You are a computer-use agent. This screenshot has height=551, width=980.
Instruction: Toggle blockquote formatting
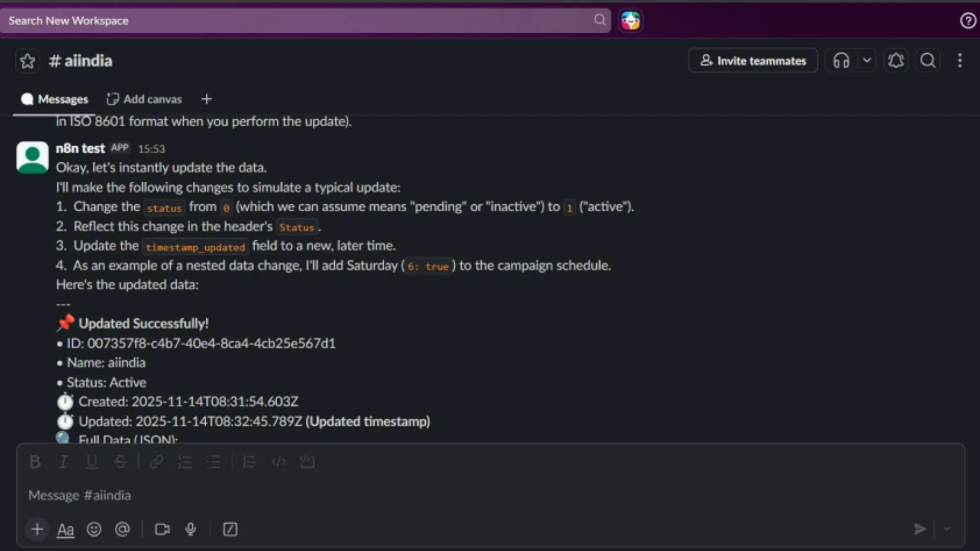click(250, 462)
